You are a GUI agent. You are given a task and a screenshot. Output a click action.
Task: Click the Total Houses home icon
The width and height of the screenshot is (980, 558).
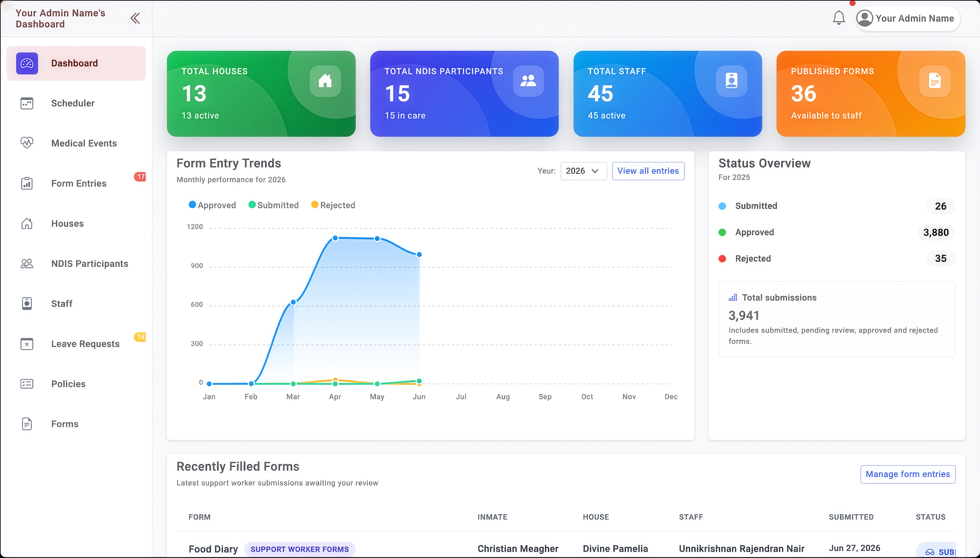point(325,81)
